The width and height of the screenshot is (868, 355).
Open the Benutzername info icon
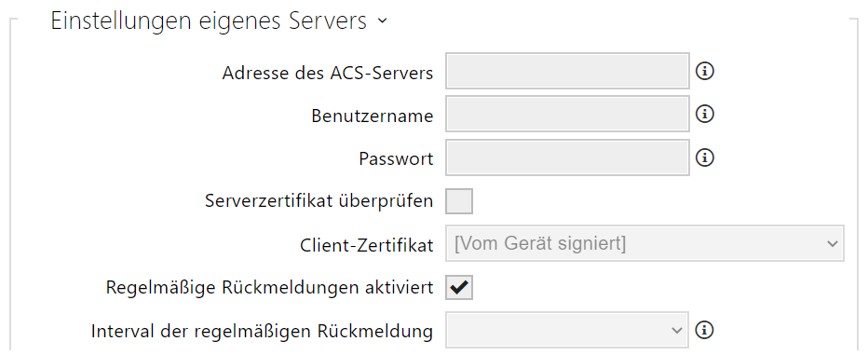[x=705, y=114]
